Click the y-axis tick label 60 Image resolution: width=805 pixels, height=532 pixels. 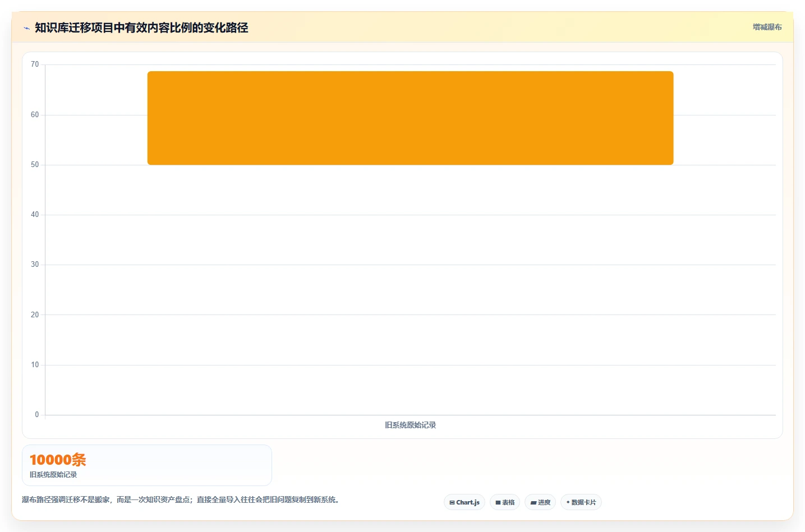point(35,114)
